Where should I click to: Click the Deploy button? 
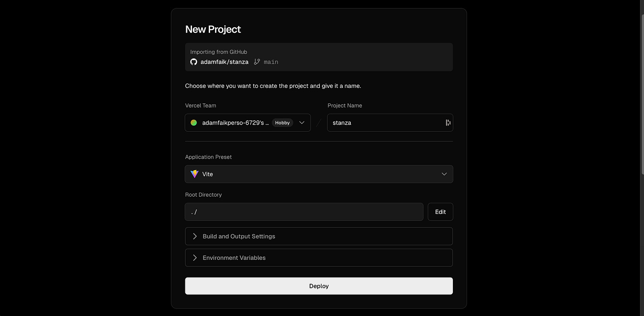click(318, 286)
